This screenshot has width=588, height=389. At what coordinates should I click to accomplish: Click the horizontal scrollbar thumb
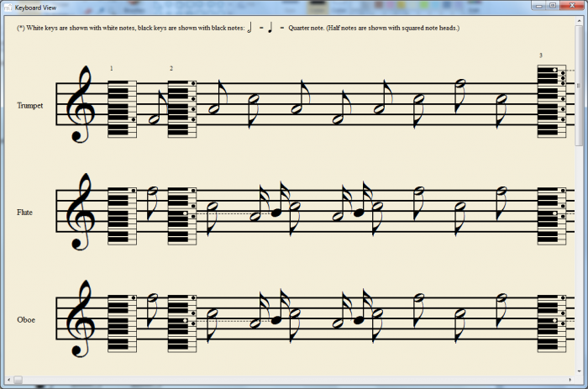coord(18,380)
